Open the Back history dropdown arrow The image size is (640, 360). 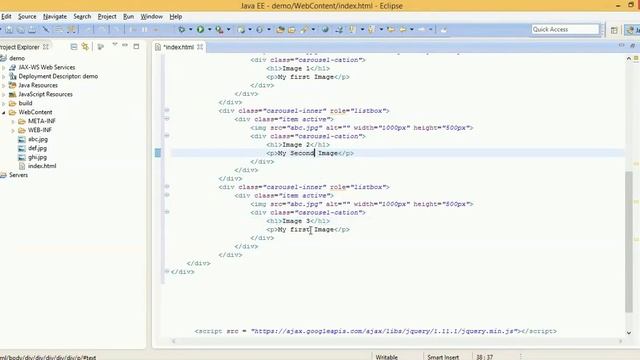click(411, 29)
